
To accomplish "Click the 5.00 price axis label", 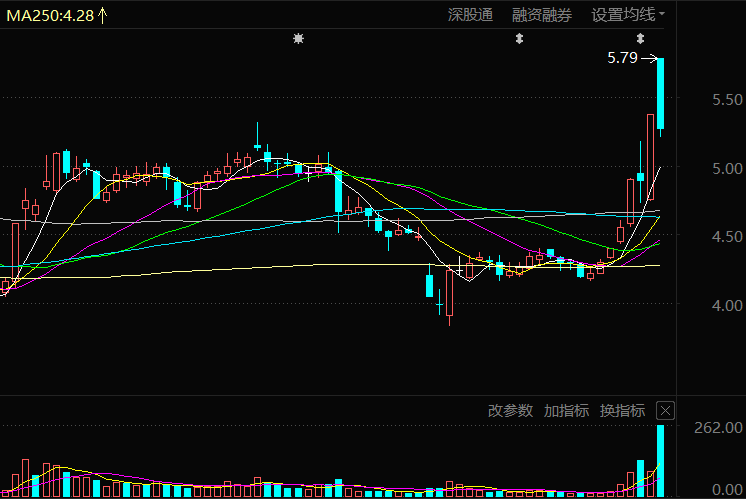I will click(727, 168).
